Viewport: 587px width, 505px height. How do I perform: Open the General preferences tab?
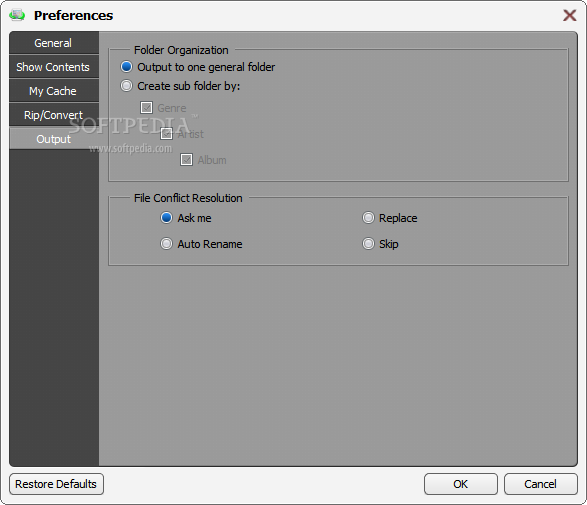pos(54,43)
